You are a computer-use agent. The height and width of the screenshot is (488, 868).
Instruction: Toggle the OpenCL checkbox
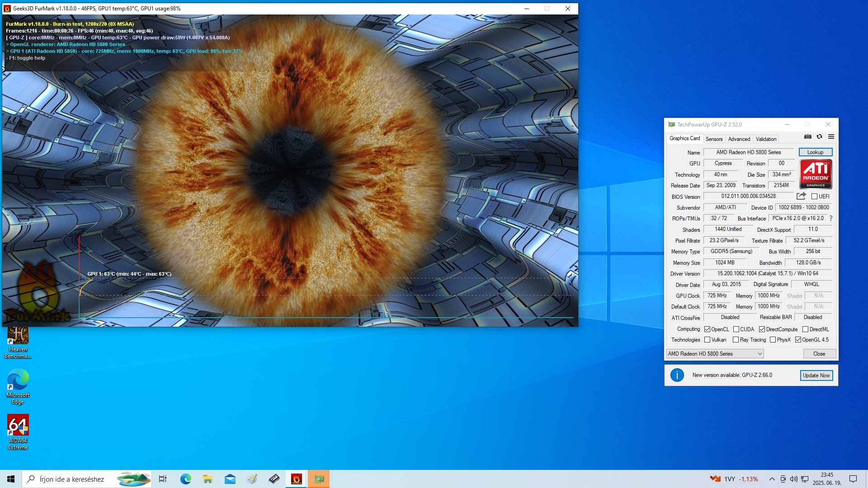pyautogui.click(x=708, y=329)
